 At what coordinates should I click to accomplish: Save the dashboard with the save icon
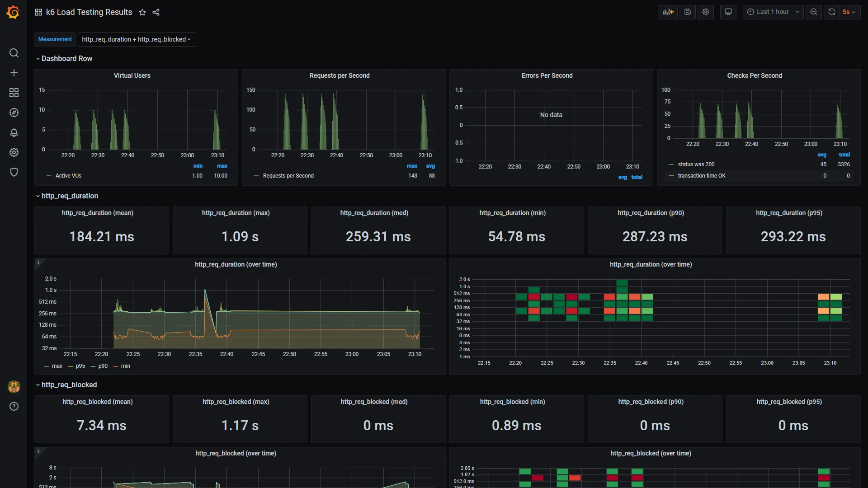point(688,12)
